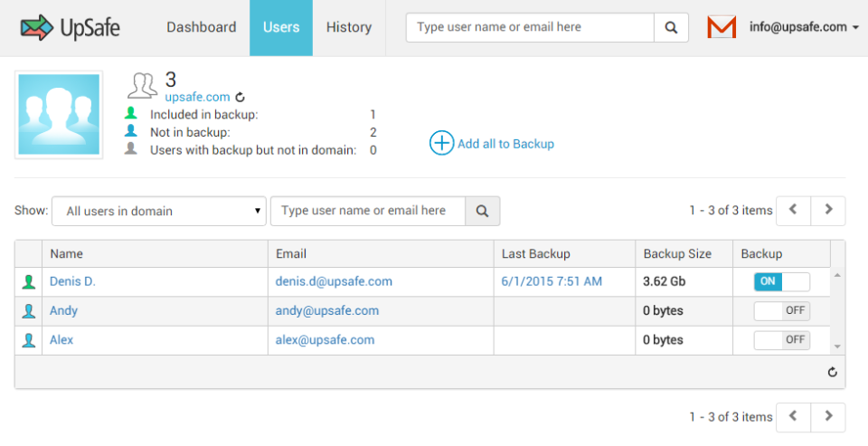Click the UpSafe logo
Viewport: 868px width, 446px height.
pyautogui.click(x=71, y=28)
